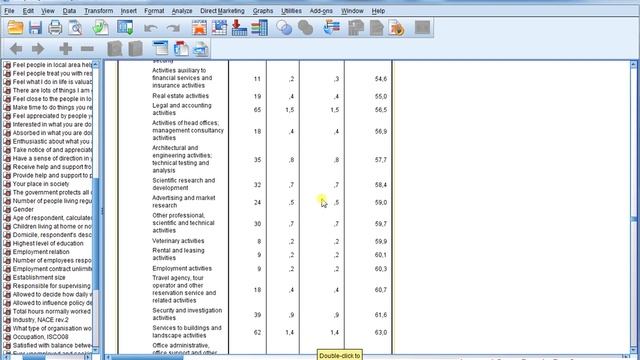Open the Edit menu
Image resolution: width=640 pixels, height=360 pixels.
coord(28,11)
